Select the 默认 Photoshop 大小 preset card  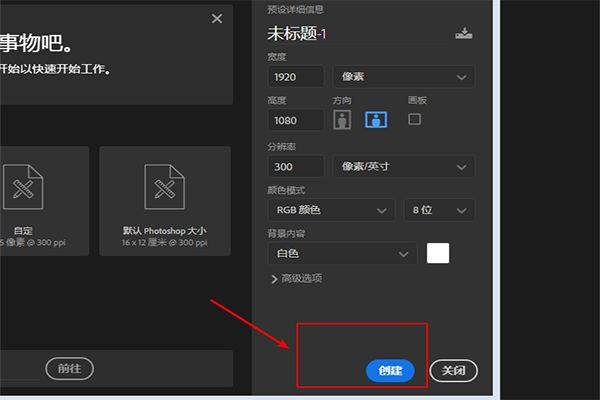(x=165, y=201)
